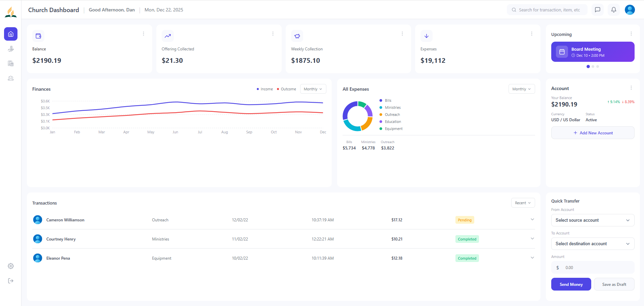Screen dimensions: 644x306
Task: Open the Monthly dropdown in Finances
Action: pos(313,89)
